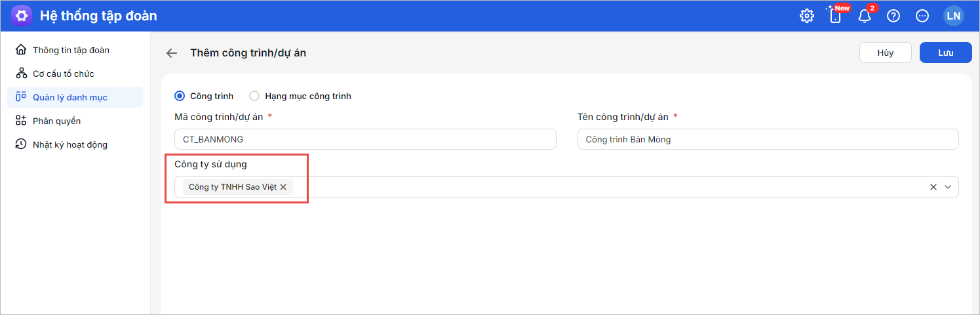980x315 pixels.
Task: Go back with the left arrow
Action: [172, 53]
